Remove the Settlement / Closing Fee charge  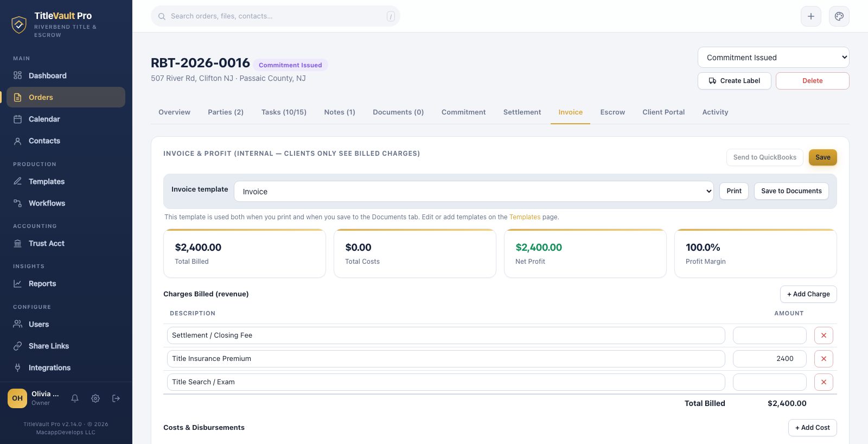824,335
